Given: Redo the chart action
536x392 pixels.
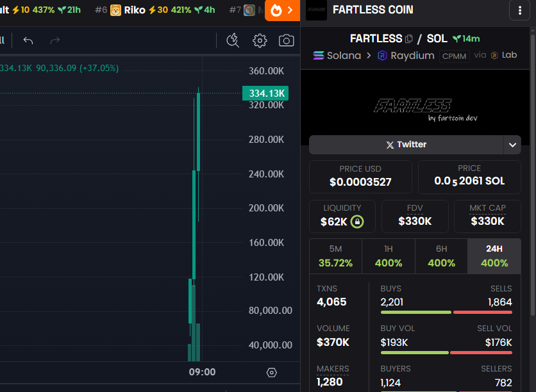Looking at the screenshot, I should (x=54, y=40).
